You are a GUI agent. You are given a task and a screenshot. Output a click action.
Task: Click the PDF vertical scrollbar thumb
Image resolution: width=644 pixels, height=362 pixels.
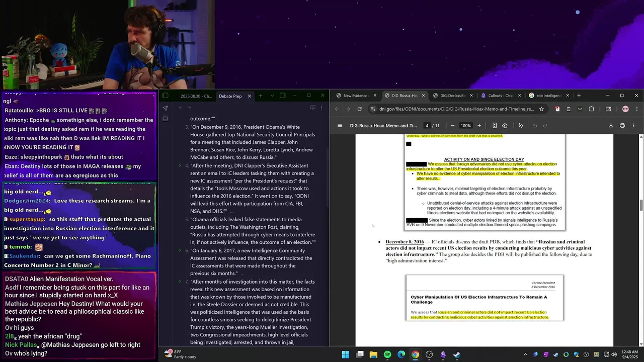point(641,205)
